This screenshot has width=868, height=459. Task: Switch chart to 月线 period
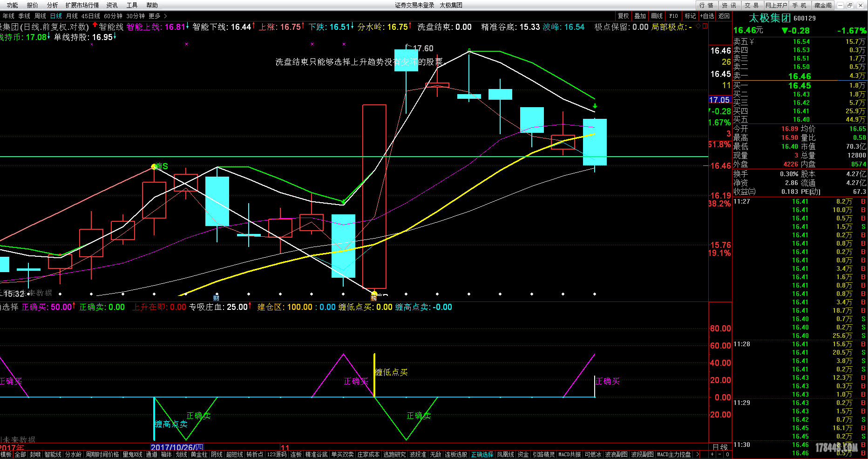tap(72, 16)
